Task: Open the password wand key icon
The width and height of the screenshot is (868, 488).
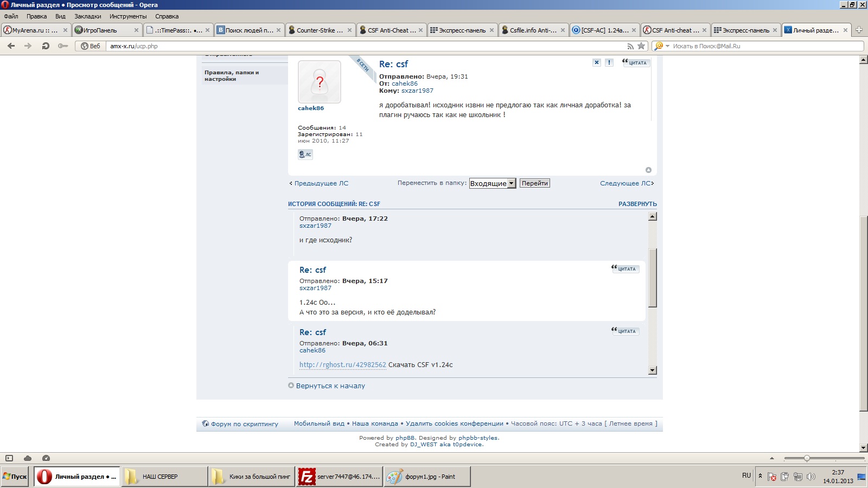Action: (x=63, y=46)
